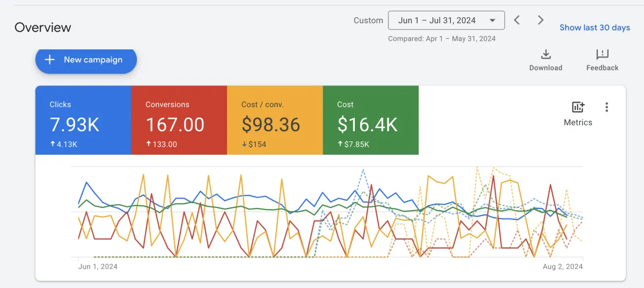
Task: Go to the previous date period
Action: click(517, 20)
